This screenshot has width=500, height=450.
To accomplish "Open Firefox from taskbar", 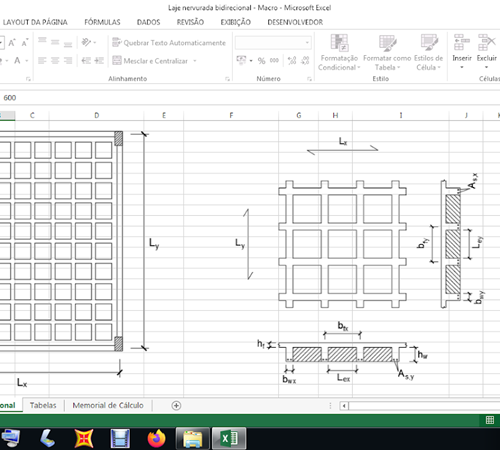I will pyautogui.click(x=156, y=438).
